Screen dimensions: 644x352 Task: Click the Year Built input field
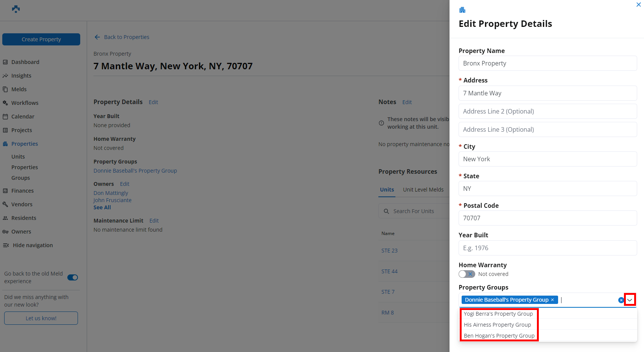[x=548, y=248]
